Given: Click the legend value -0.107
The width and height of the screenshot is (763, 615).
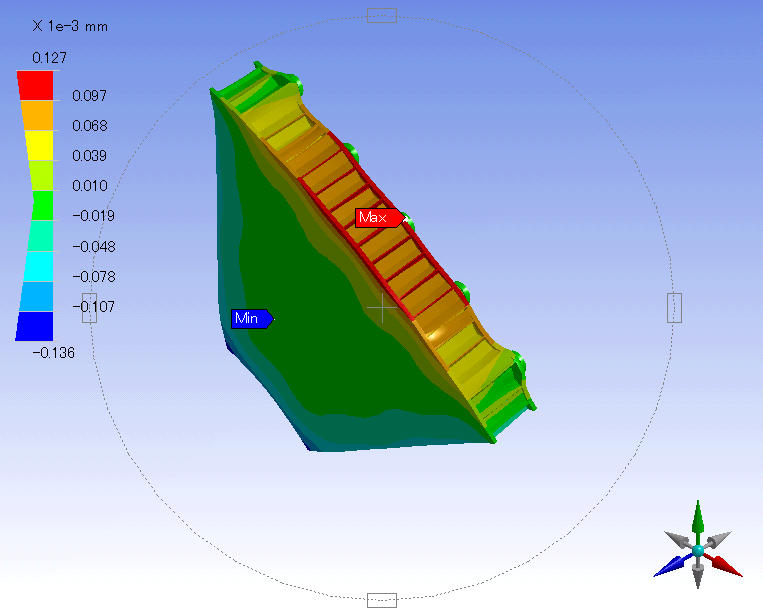Looking at the screenshot, I should (94, 307).
